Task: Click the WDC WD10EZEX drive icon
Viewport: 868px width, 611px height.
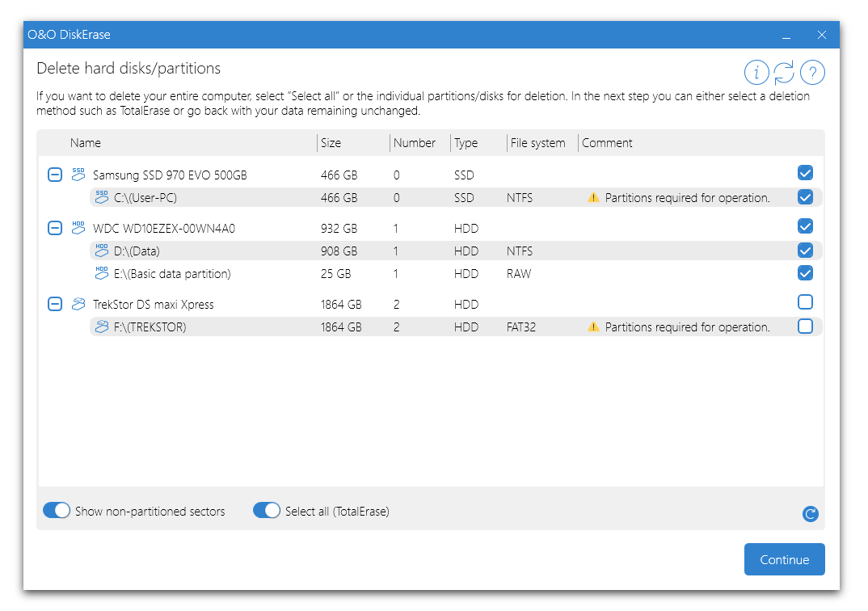Action: [x=78, y=227]
